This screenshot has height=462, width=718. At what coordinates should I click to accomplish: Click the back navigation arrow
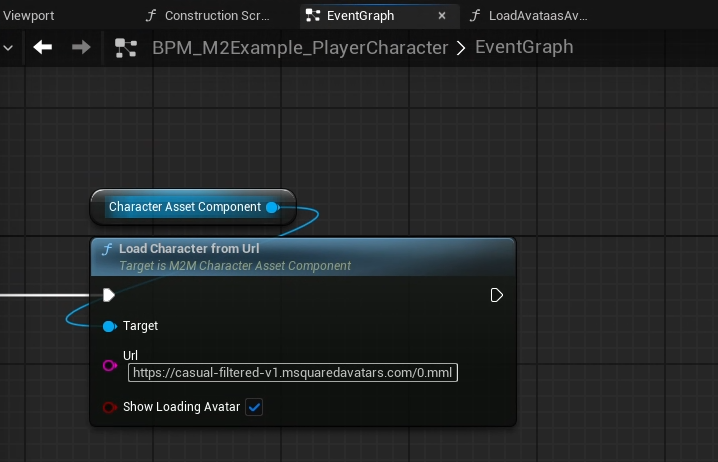(x=42, y=47)
